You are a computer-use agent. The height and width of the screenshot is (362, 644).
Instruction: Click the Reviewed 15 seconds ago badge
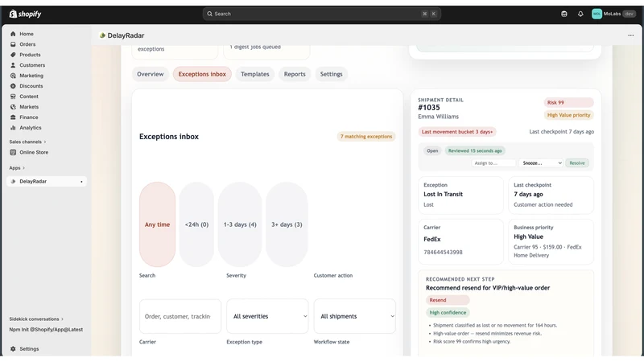(475, 150)
